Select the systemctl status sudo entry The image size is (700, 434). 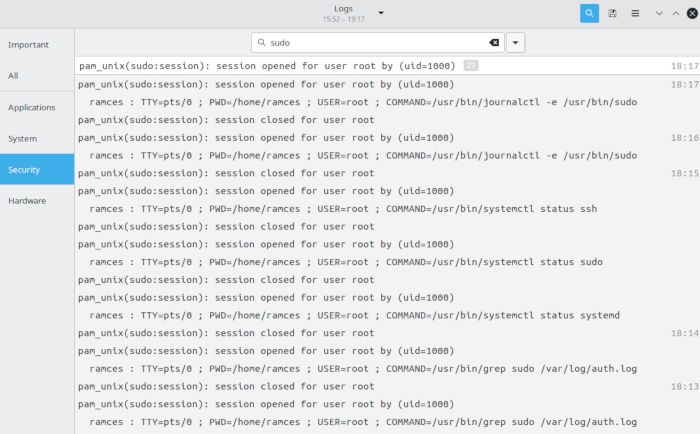(x=387, y=262)
